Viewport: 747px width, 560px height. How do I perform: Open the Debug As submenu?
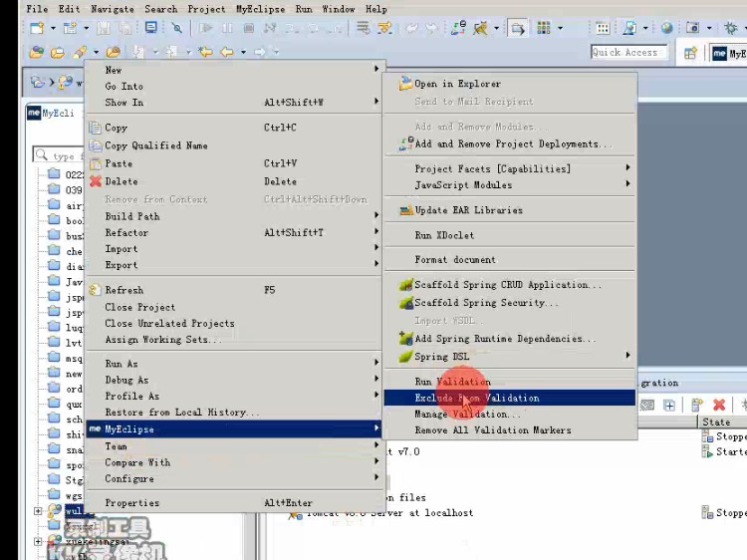tap(234, 380)
